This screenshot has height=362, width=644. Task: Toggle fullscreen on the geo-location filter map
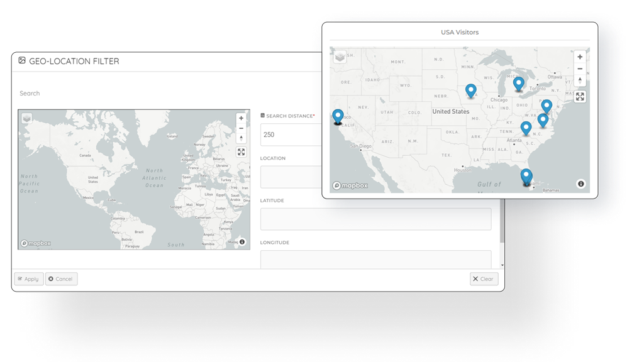pyautogui.click(x=241, y=152)
